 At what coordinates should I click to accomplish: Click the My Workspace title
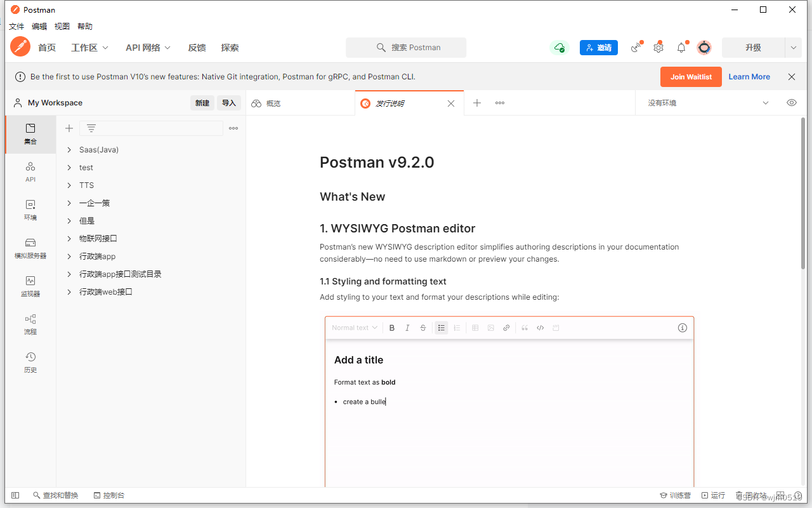coord(55,103)
